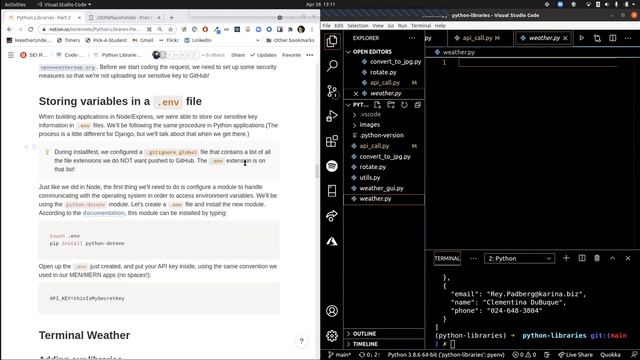Open Accounts menu in VS Code
This screenshot has width=640, height=360.
click(x=332, y=311)
